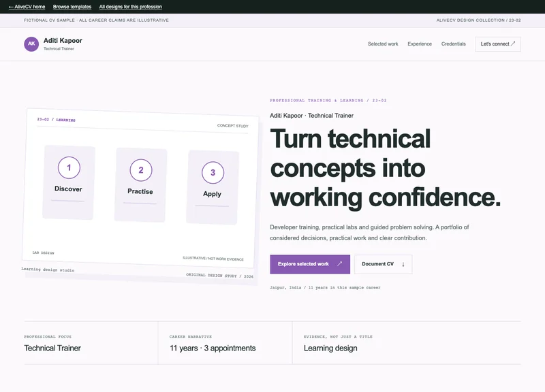Click the 'CONCEPT STUDY' label in illustration
545x392 pixels.
232,126
